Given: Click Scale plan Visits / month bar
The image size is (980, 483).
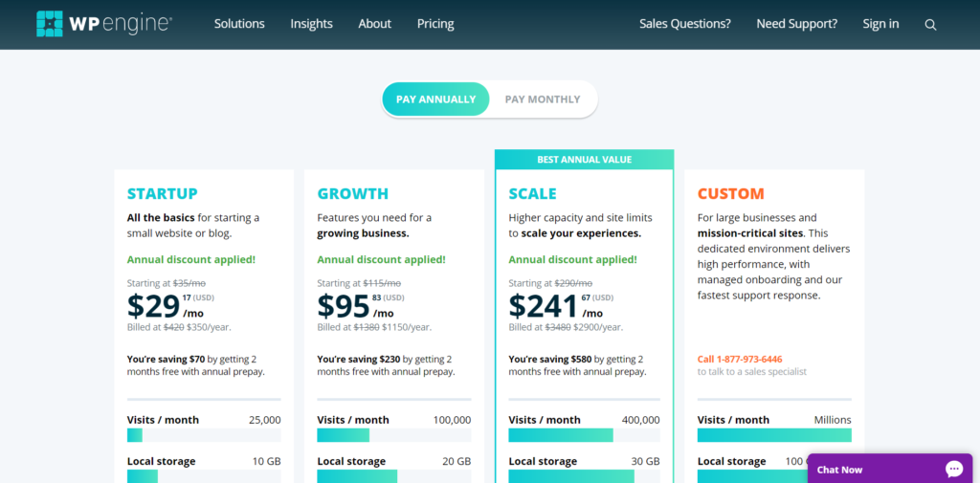Looking at the screenshot, I should [x=584, y=435].
